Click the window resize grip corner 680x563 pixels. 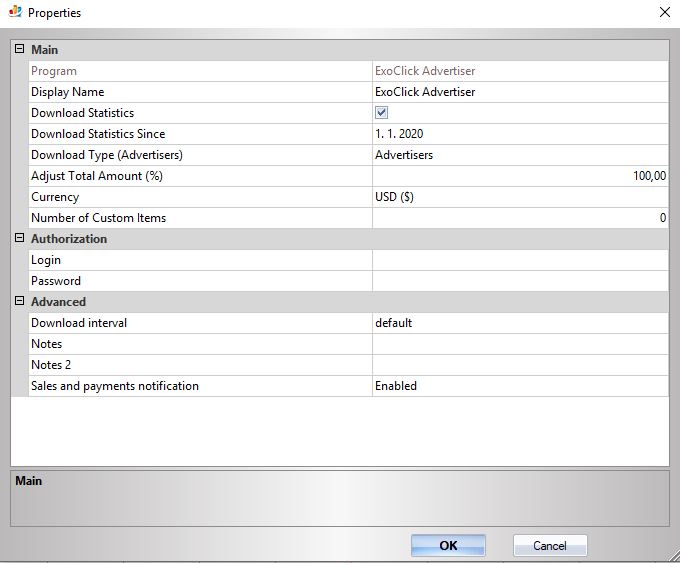click(x=674, y=556)
